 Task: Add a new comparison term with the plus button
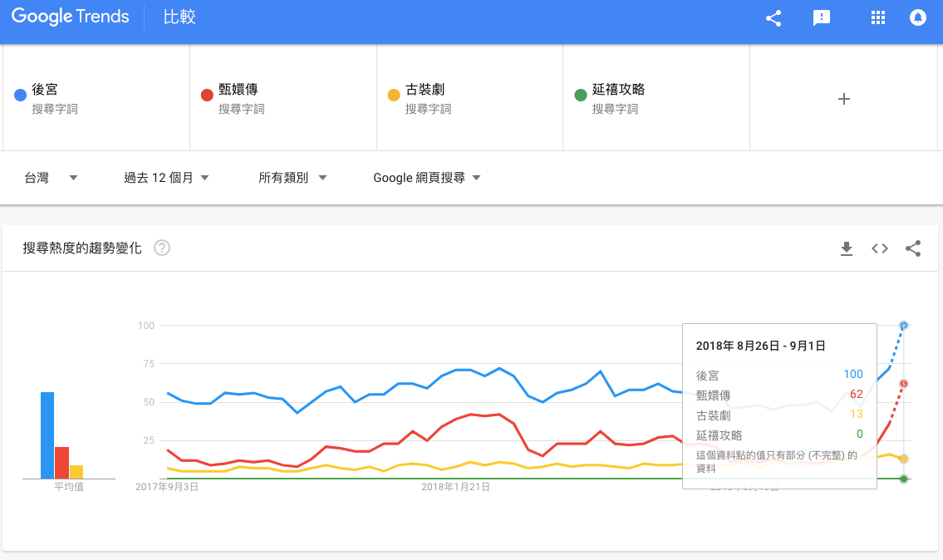tap(844, 98)
